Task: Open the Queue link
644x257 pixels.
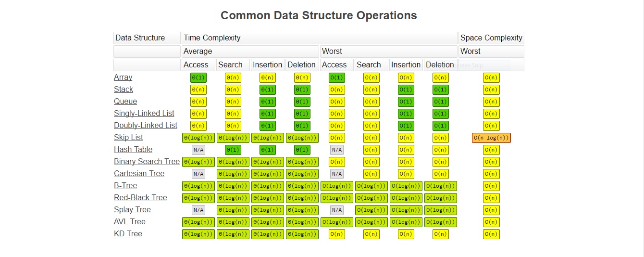Action: tap(125, 102)
